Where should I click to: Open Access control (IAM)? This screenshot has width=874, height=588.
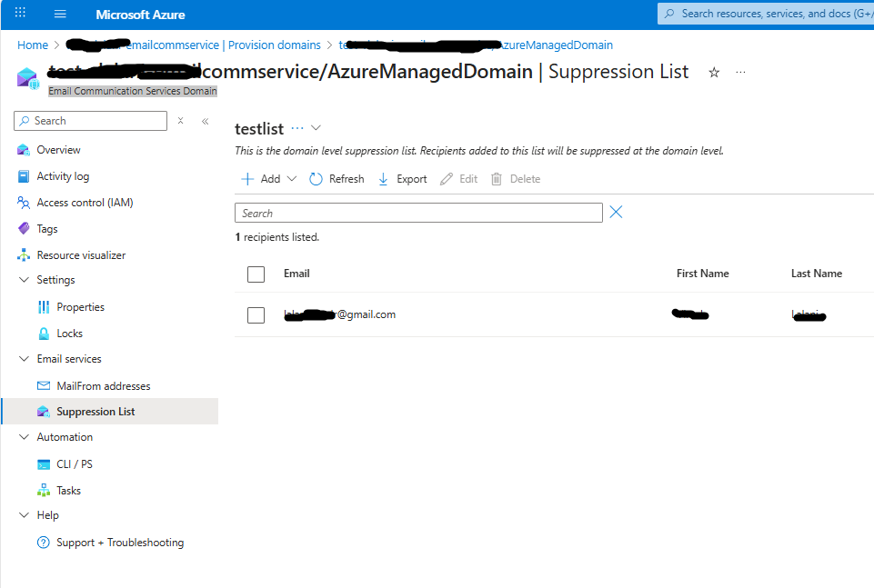85,203
